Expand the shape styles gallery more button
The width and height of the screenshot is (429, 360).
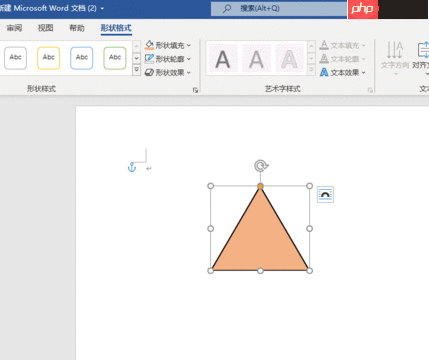tap(136, 70)
